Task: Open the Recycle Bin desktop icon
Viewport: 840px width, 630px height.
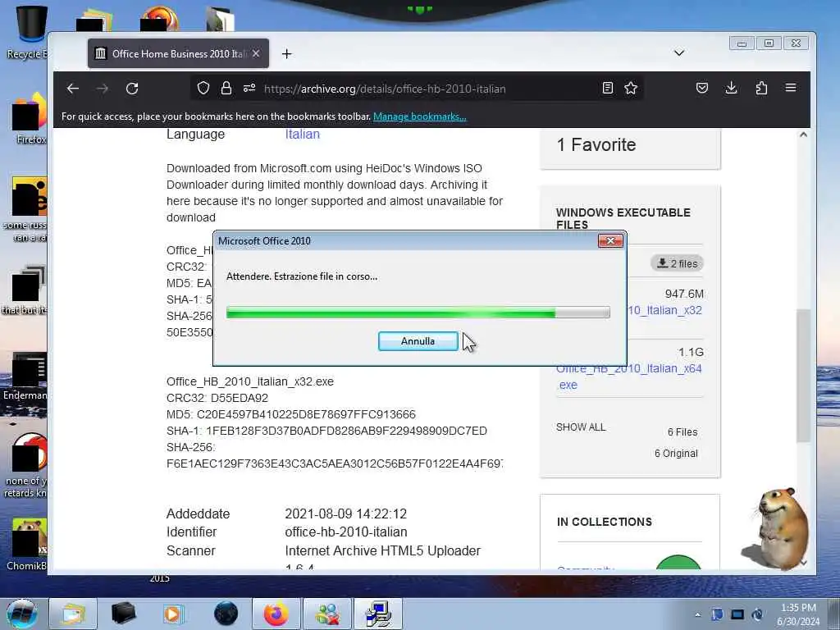Action: 27,32
